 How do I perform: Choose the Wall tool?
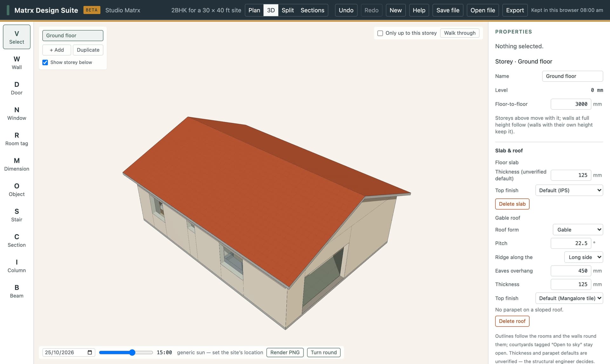pyautogui.click(x=17, y=63)
